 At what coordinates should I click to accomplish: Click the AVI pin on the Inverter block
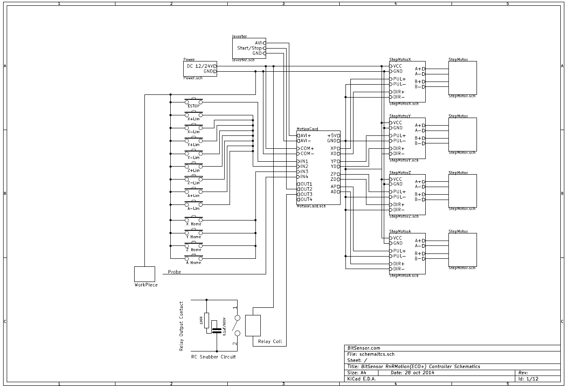[x=260, y=43]
